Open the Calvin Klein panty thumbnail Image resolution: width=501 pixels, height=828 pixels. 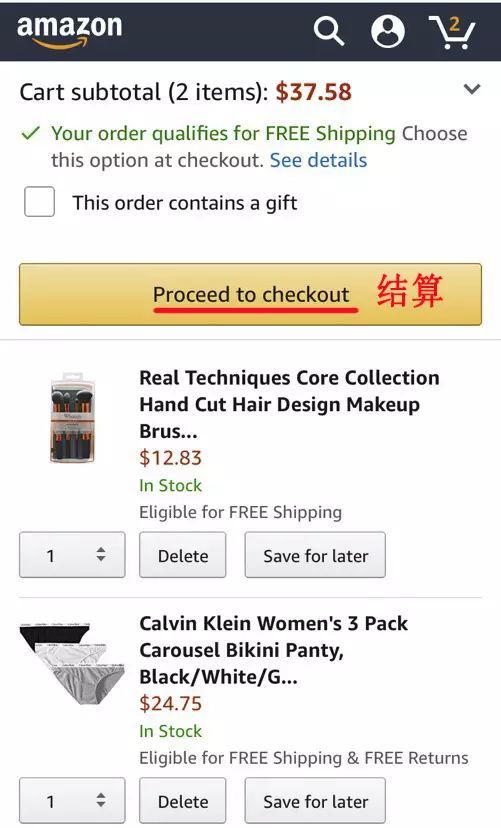pos(72,663)
